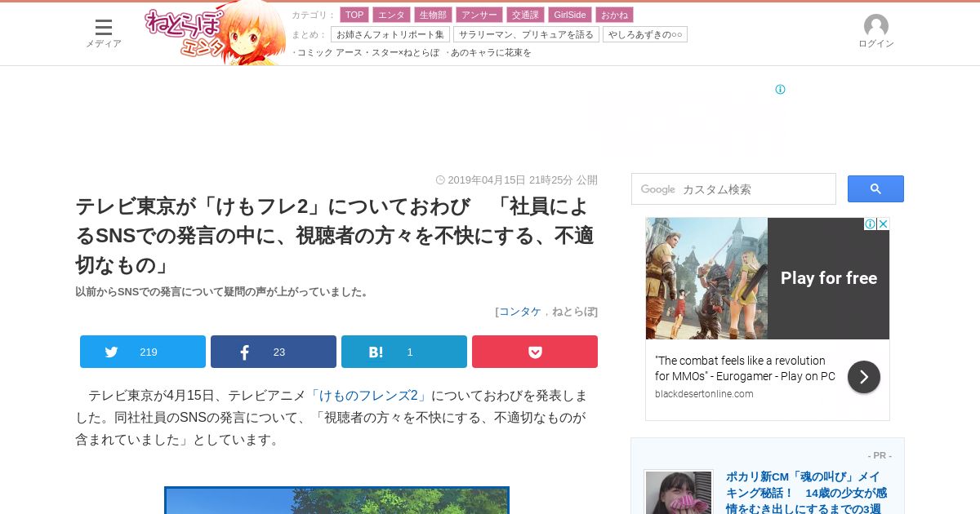This screenshot has width=980, height=514.
Task: Click the ねとらぼエンタ site logo
Action: [x=214, y=34]
